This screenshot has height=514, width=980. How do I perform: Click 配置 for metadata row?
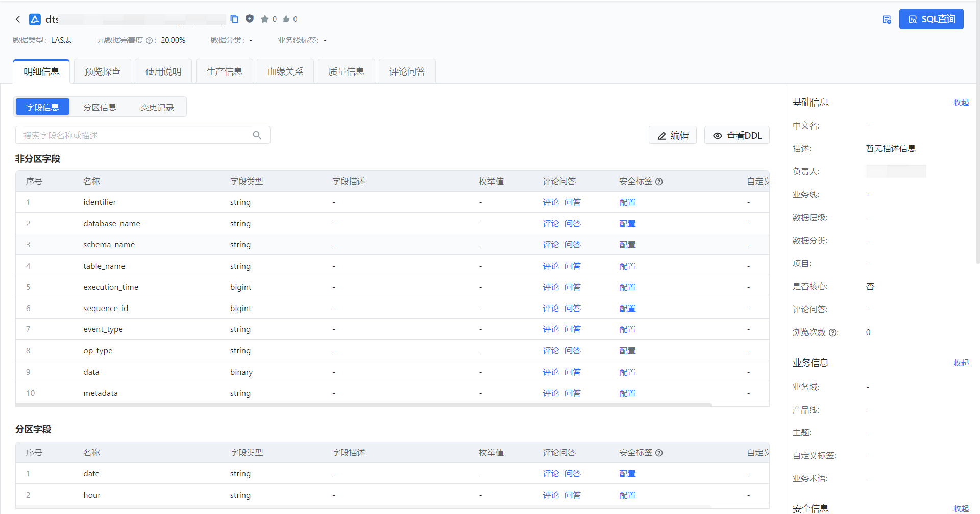coord(627,393)
